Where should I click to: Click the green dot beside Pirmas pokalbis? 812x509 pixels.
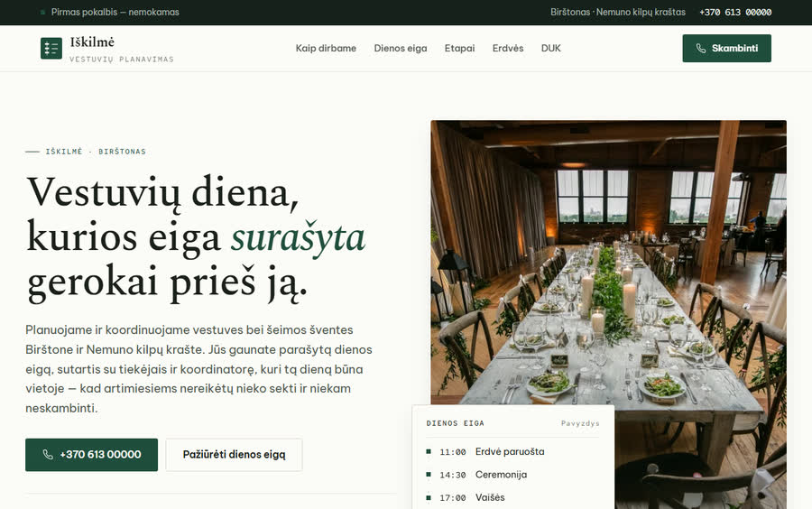click(x=43, y=12)
